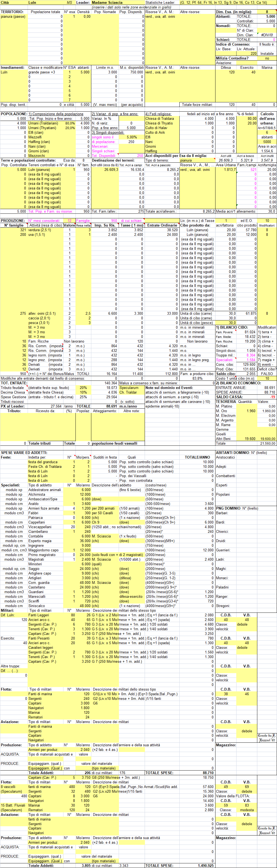Image resolution: width=277 pixels, height=868 pixels.
Task: Select the "Instabile" status cell
Action: (267, 53)
